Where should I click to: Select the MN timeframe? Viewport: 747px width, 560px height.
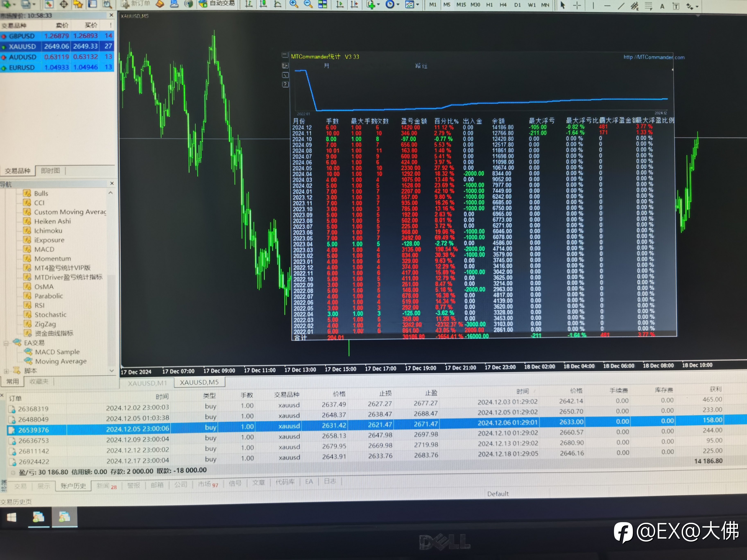[545, 5]
